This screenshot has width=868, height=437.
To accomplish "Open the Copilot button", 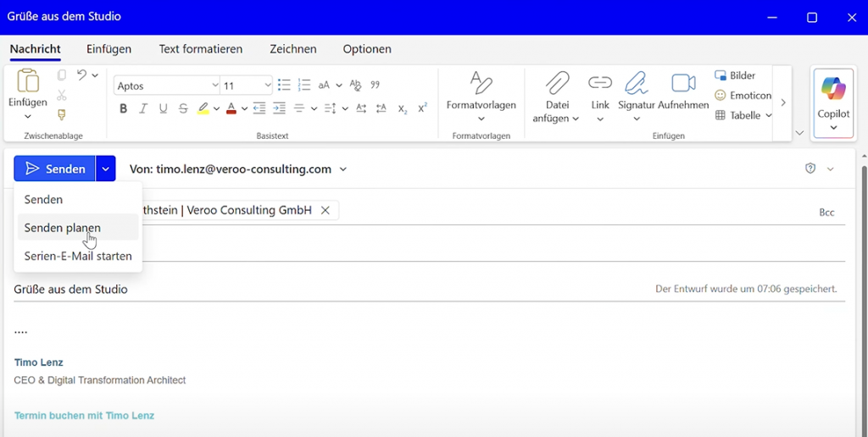I will [x=833, y=103].
